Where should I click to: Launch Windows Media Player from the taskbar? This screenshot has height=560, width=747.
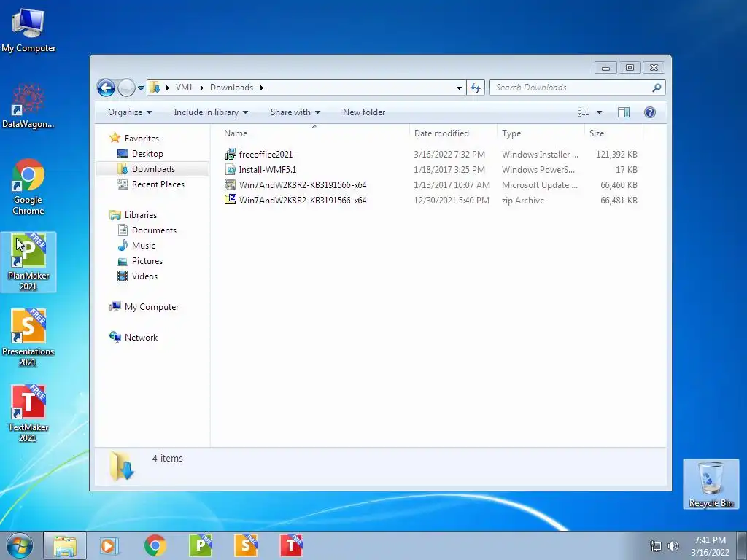[109, 545]
